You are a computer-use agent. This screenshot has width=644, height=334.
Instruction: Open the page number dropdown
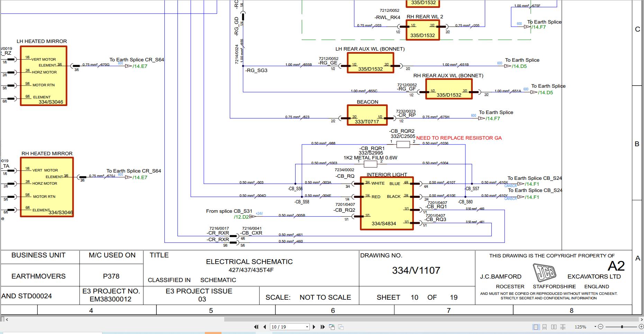[307, 327]
